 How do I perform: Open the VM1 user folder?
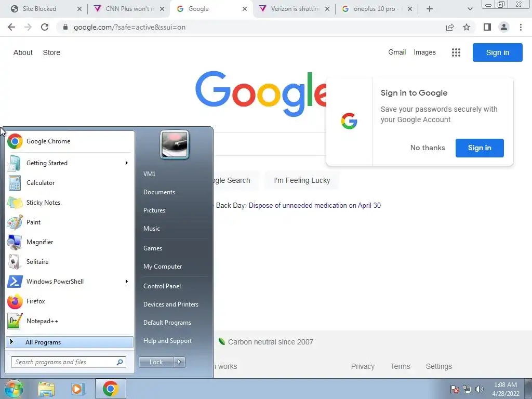tap(149, 174)
